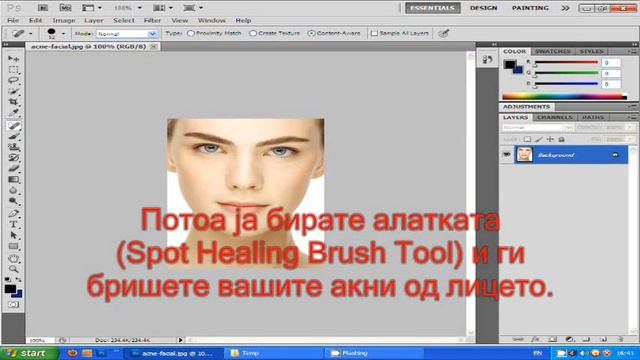This screenshot has height=360, width=640.
Task: Toggle Quick Mask mode icon
Action: point(13,304)
